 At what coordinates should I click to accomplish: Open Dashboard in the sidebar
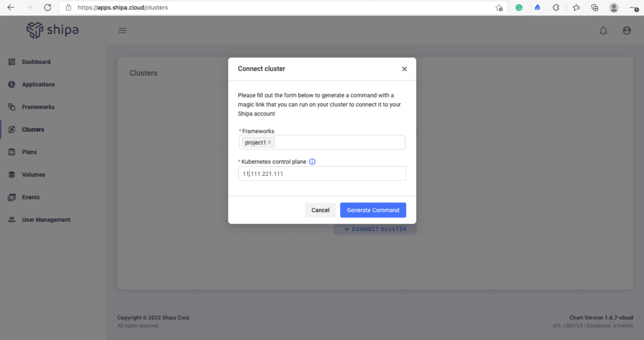36,62
